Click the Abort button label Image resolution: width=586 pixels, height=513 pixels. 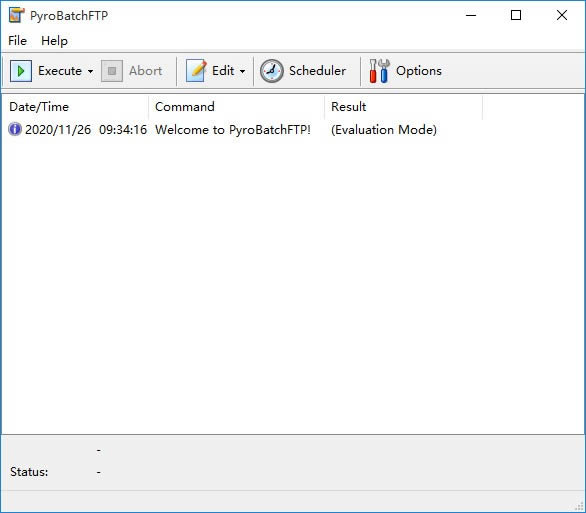[x=145, y=71]
